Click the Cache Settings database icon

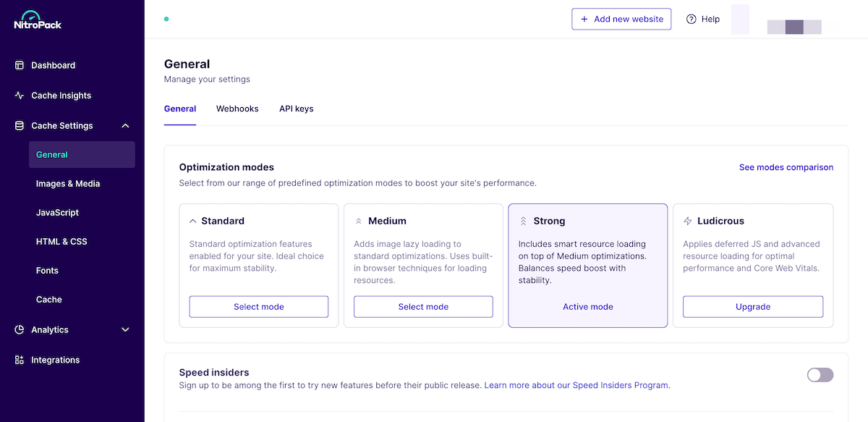pos(20,126)
